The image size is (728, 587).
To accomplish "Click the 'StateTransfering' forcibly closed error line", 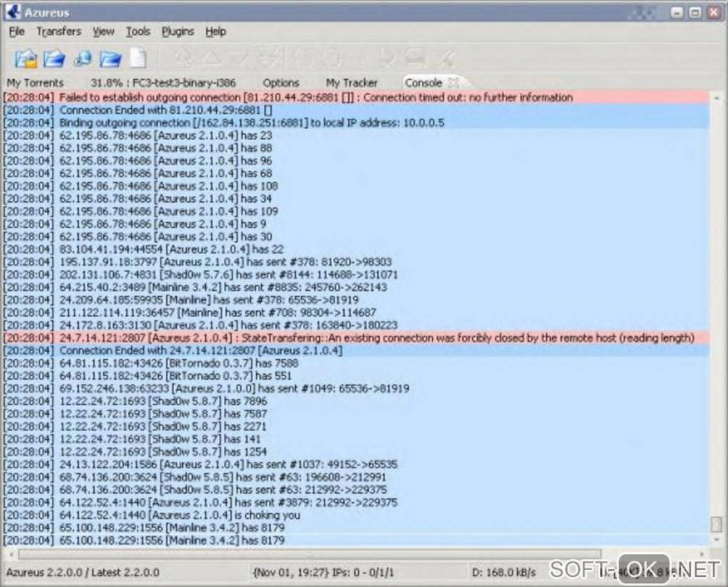I will (356, 337).
